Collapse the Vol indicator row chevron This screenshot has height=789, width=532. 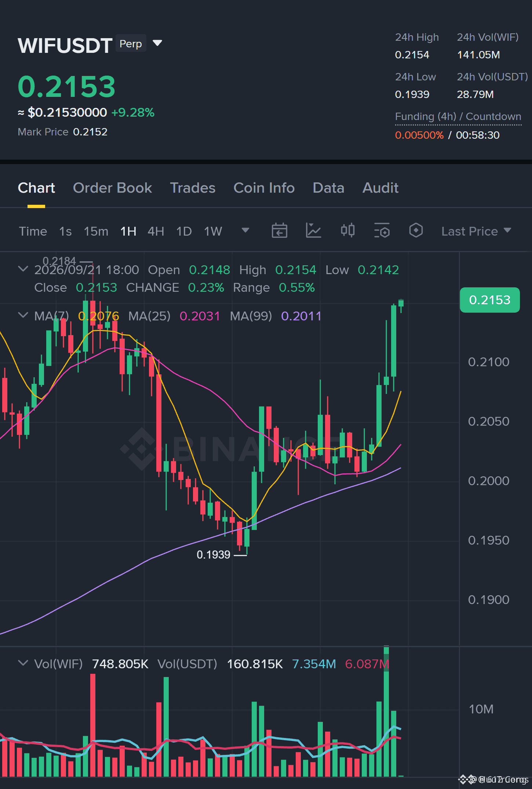(x=23, y=663)
